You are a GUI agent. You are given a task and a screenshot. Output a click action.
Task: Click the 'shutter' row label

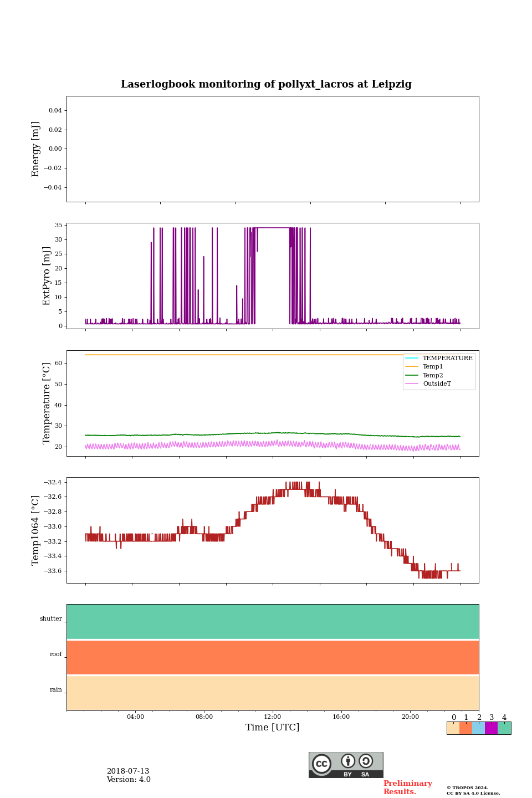pyautogui.click(x=51, y=619)
